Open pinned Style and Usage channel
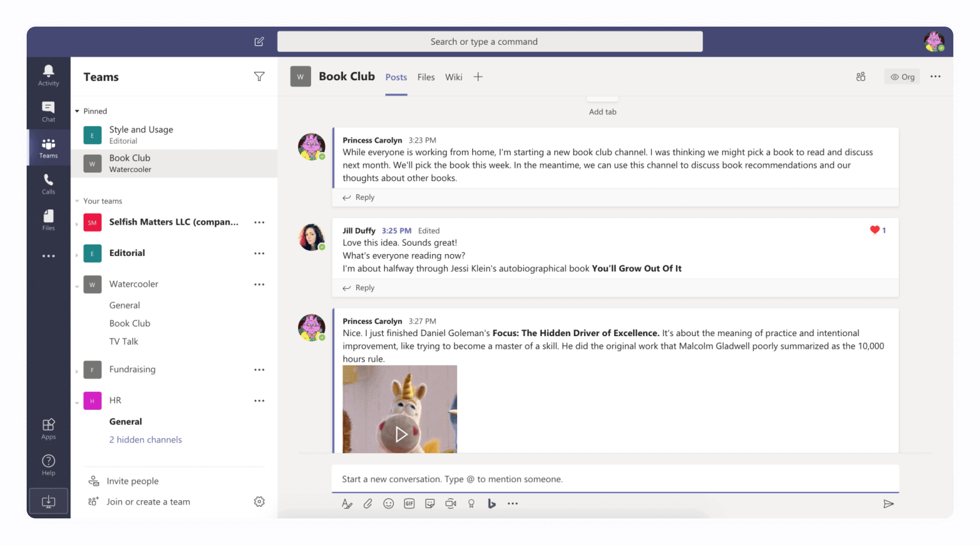980x545 pixels. pos(174,135)
